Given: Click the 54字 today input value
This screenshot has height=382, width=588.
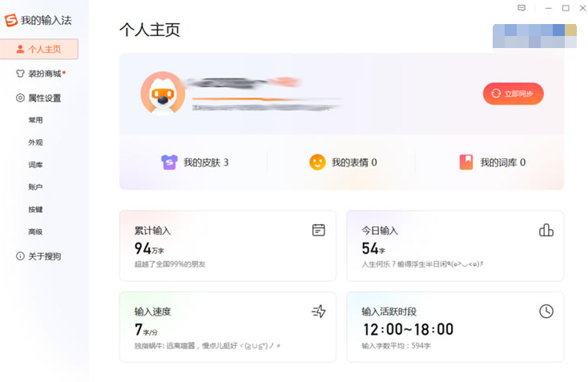Looking at the screenshot, I should [373, 248].
